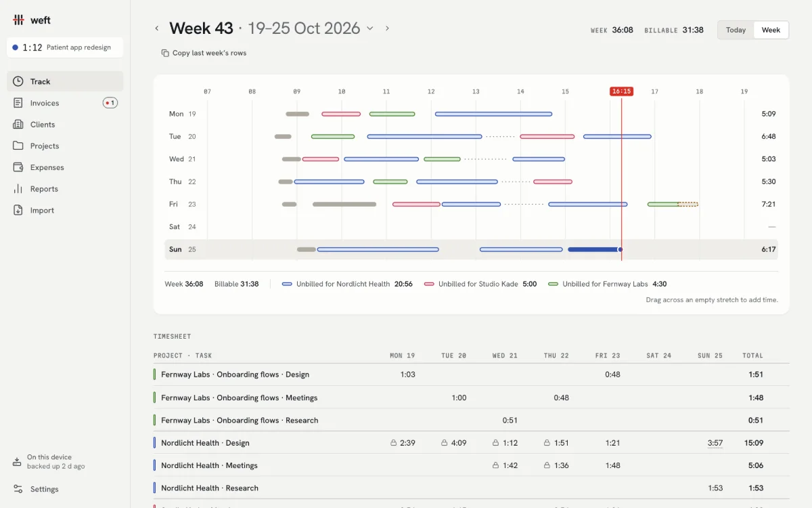
Task: Click the 15:09 row total
Action: point(754,443)
